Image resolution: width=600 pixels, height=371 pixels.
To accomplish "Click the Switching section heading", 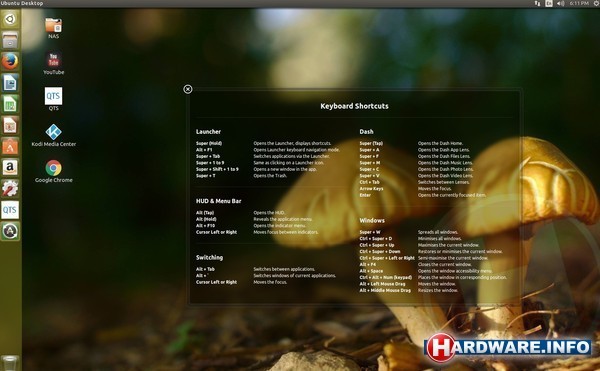I will pos(209,257).
